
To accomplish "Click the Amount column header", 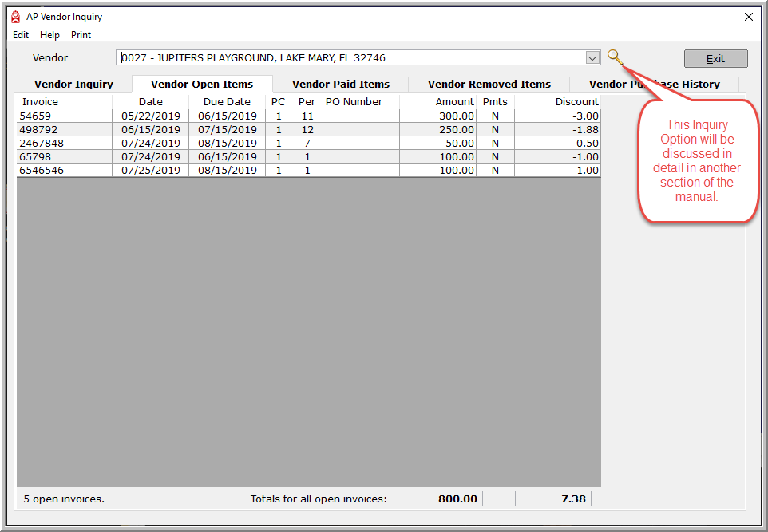I will [x=454, y=102].
